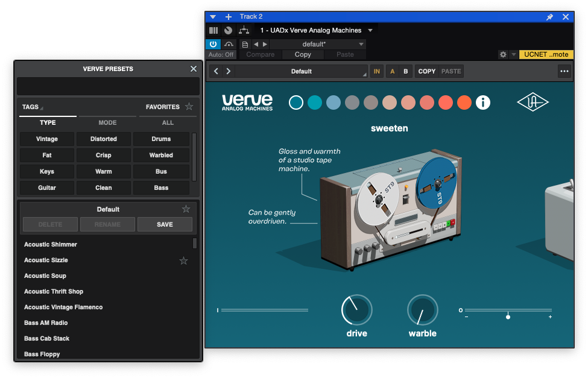Click the Verve PASTE button
Screen dimensions: 588x378
tap(451, 71)
